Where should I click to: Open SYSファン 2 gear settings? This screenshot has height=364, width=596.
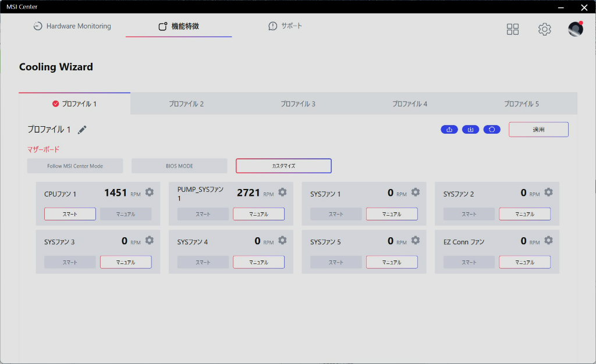click(548, 192)
